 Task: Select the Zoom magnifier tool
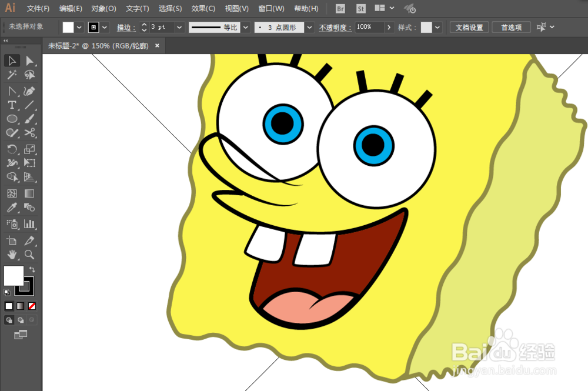point(29,255)
